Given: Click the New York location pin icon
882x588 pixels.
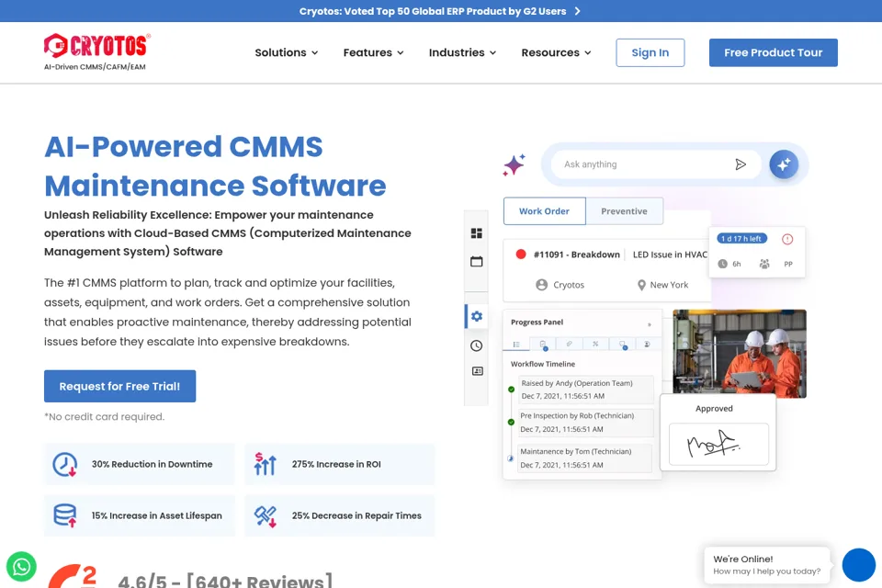Looking at the screenshot, I should (x=641, y=286).
